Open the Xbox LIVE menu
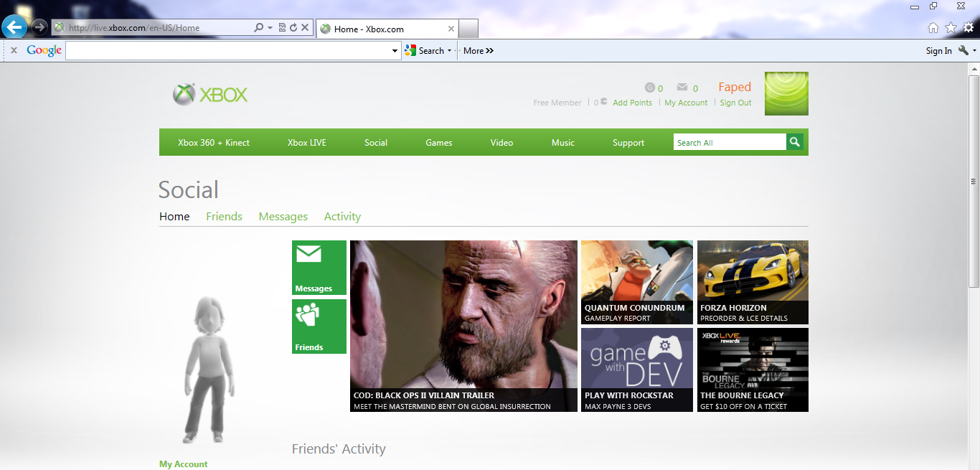Viewport: 980px width, 470px height. point(307,143)
